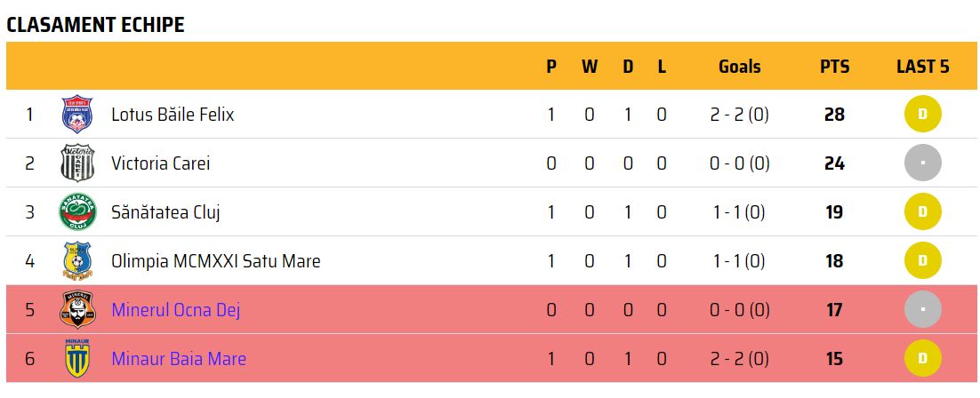Click Minaur Baia Mare draw badge

922,359
